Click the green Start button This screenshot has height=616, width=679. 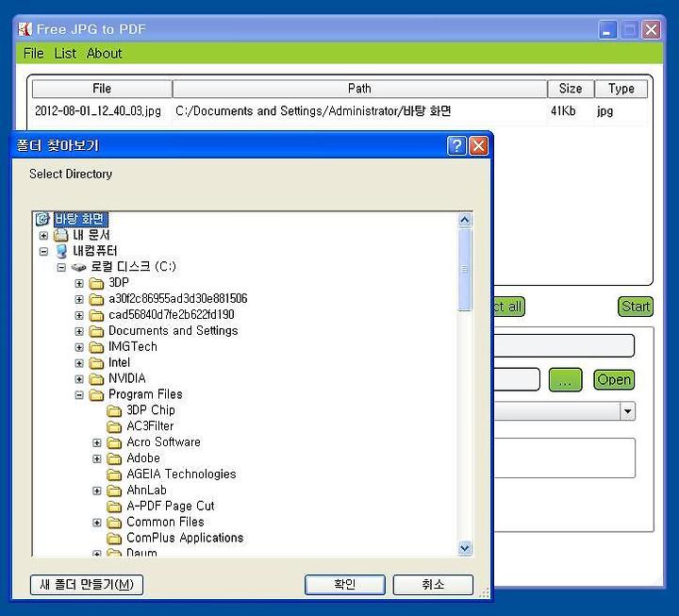[636, 307]
